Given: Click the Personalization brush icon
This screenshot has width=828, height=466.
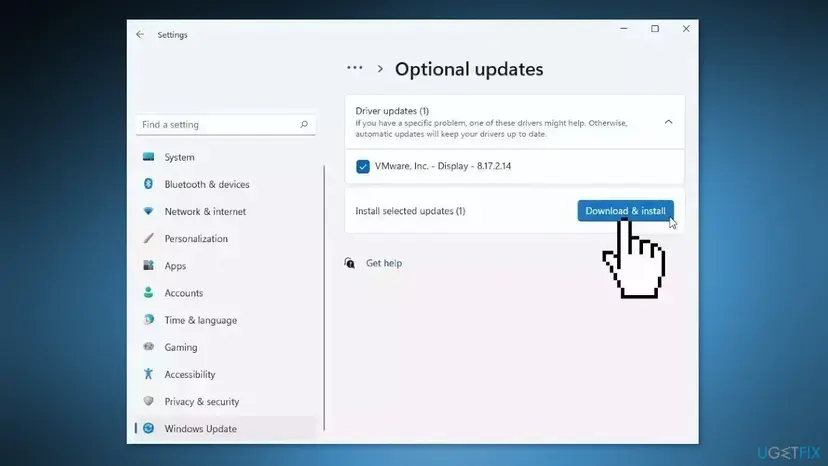Looking at the screenshot, I should point(148,238).
